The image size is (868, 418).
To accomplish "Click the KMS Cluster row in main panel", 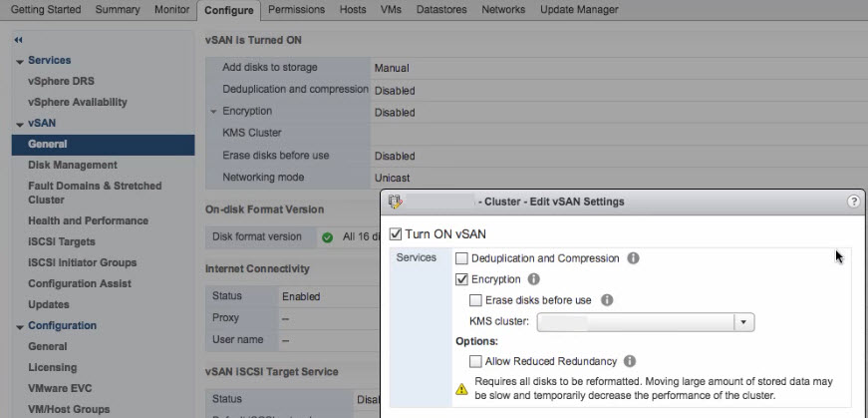I will [x=536, y=133].
